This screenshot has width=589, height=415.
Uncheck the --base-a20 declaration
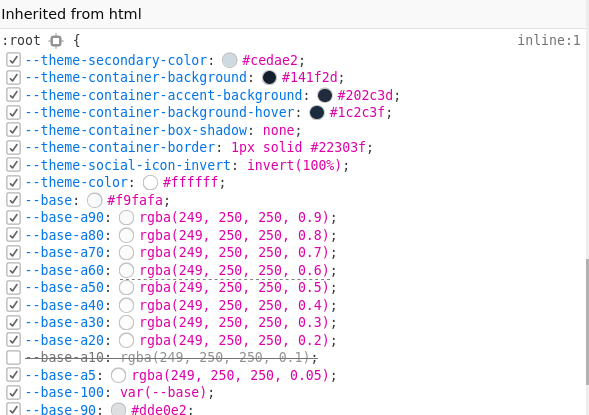14,340
